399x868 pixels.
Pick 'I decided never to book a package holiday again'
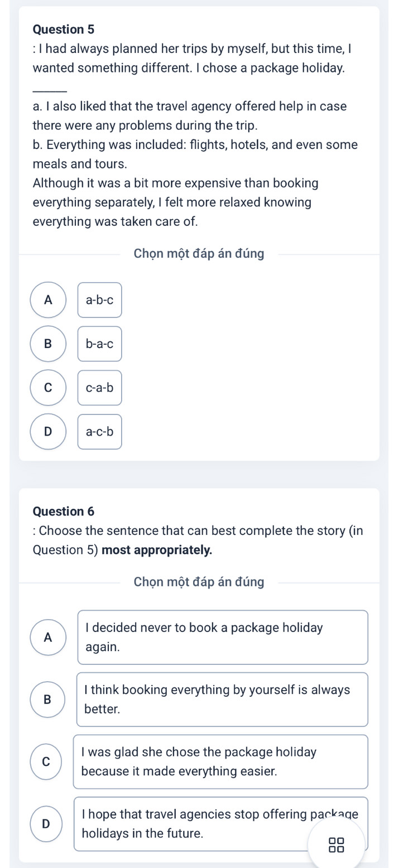tap(223, 637)
